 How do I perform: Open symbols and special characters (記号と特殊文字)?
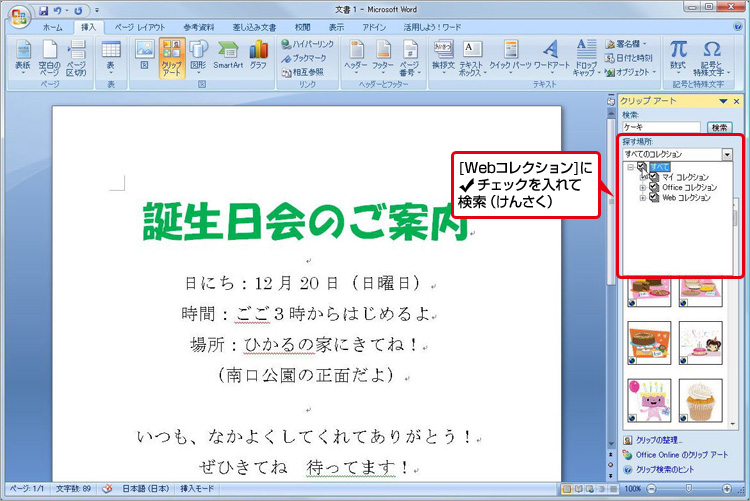(711, 58)
